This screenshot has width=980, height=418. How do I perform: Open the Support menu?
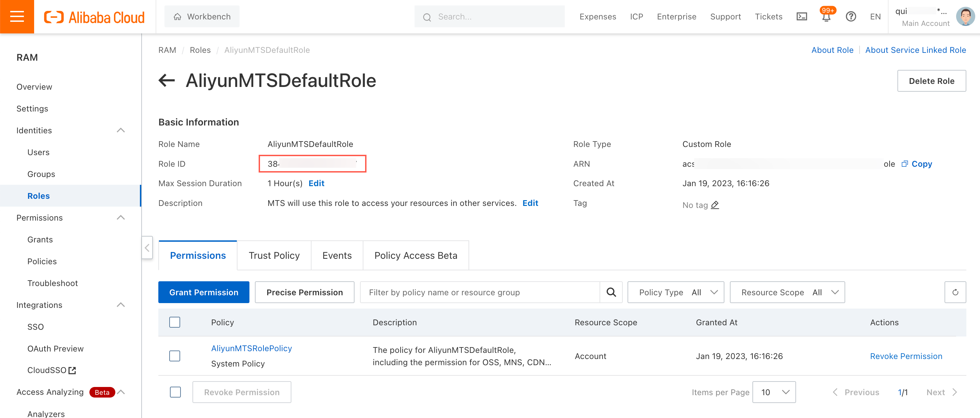725,17
